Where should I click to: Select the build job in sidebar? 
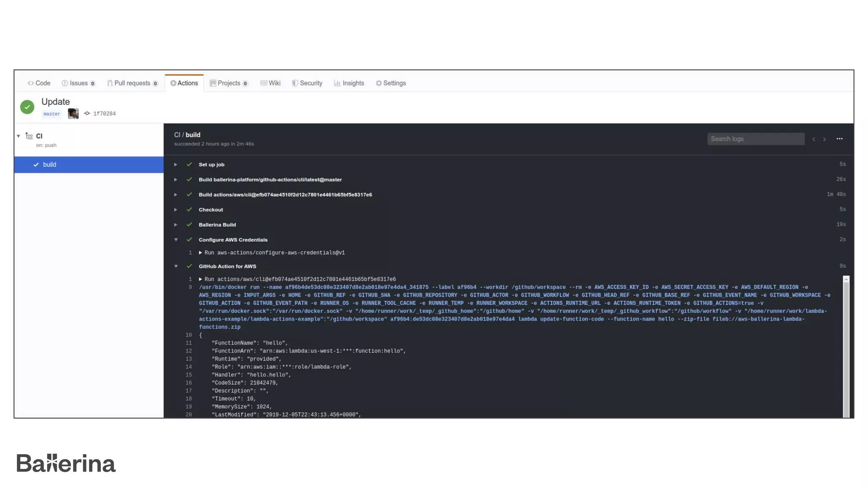tap(89, 165)
